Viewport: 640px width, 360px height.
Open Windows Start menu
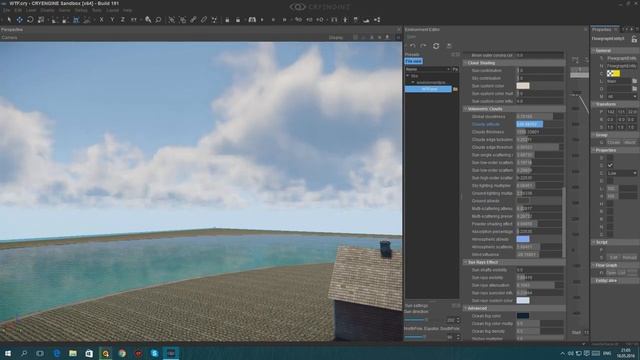click(x=7, y=353)
